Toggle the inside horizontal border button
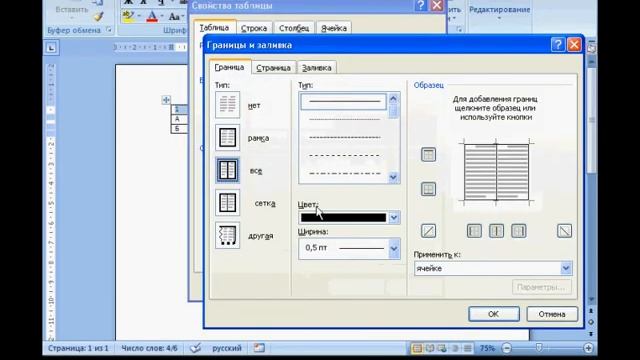Viewport: 640px width, 360px height. point(428,189)
